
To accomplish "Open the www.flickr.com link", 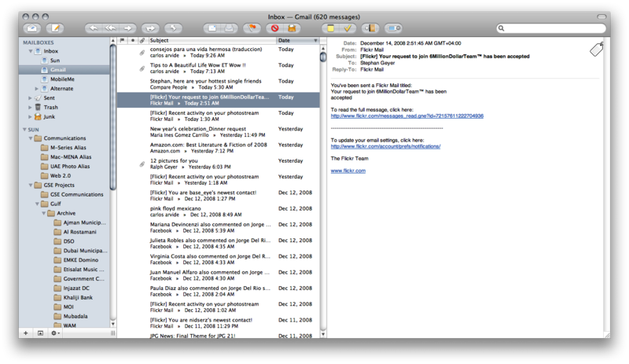I will click(x=348, y=171).
